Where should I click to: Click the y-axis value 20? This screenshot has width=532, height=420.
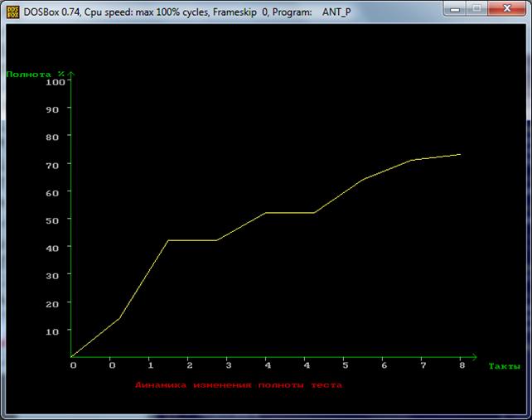click(x=52, y=304)
